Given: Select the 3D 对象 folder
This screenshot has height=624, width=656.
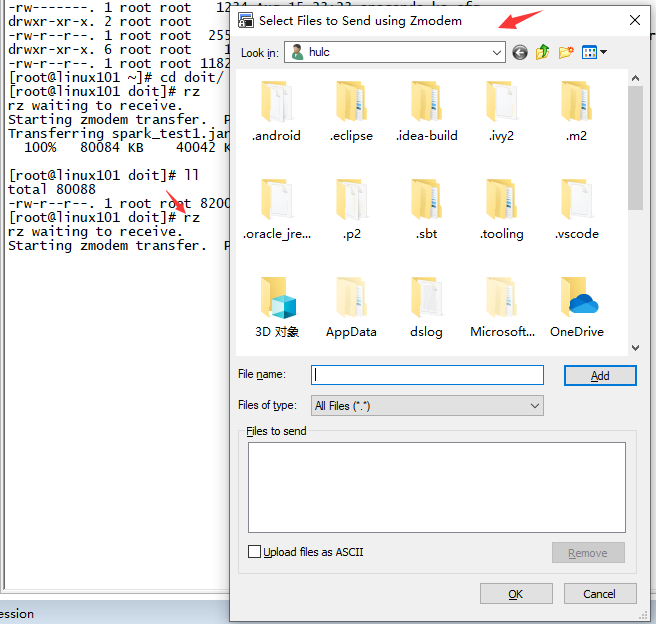Looking at the screenshot, I should pyautogui.click(x=276, y=307).
